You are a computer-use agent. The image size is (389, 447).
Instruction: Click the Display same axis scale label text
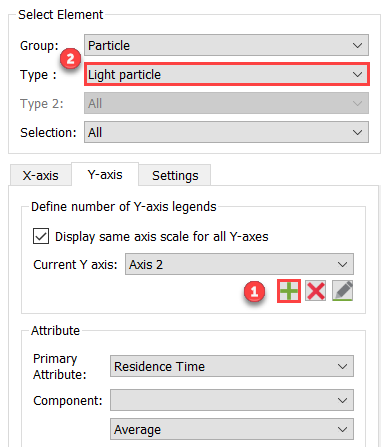[x=162, y=237]
